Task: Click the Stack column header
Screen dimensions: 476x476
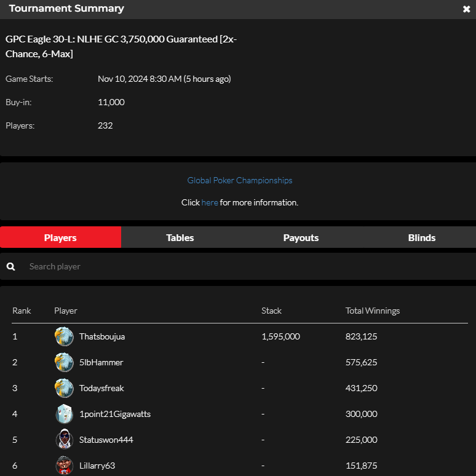Action: (x=271, y=311)
